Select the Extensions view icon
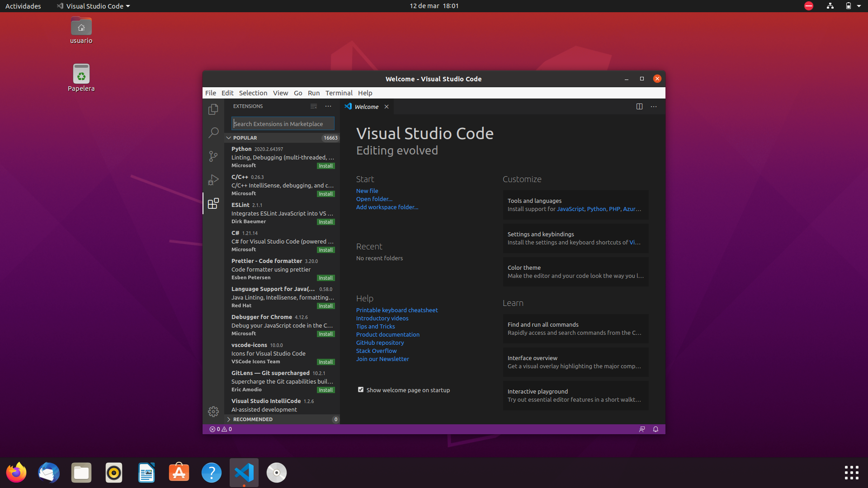Viewport: 868px width, 488px height. 213,203
